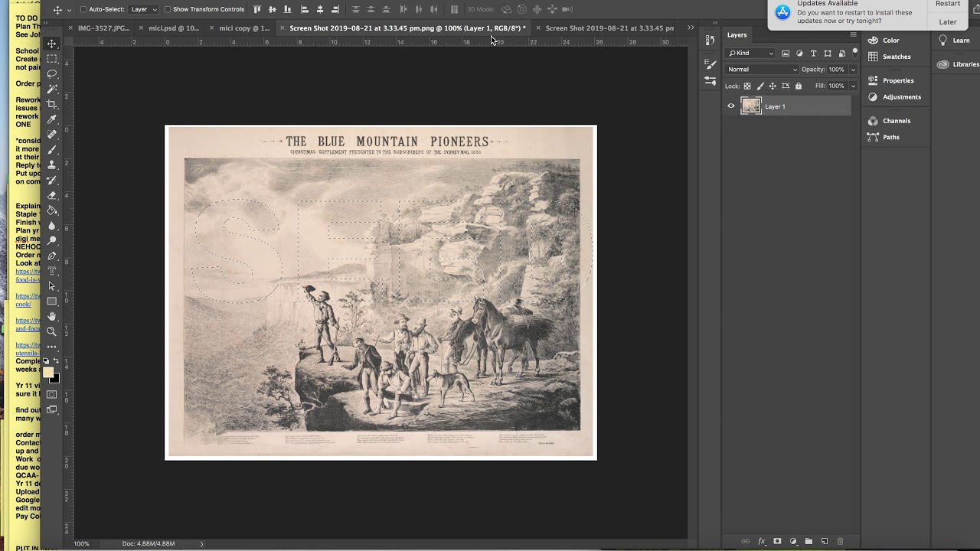The image size is (980, 551).
Task: Open the Brush Settings panel icon
Action: tap(710, 65)
